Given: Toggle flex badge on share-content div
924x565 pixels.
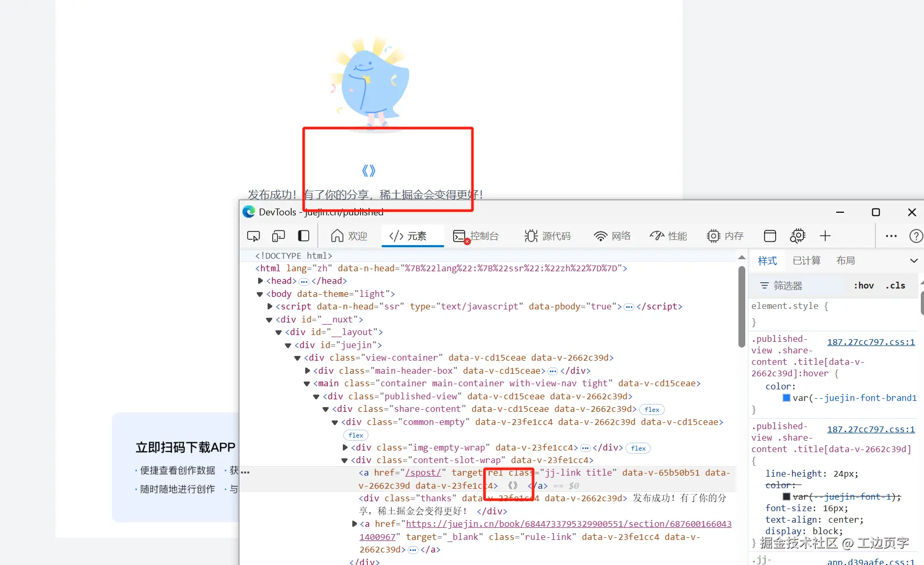Looking at the screenshot, I should (652, 410).
